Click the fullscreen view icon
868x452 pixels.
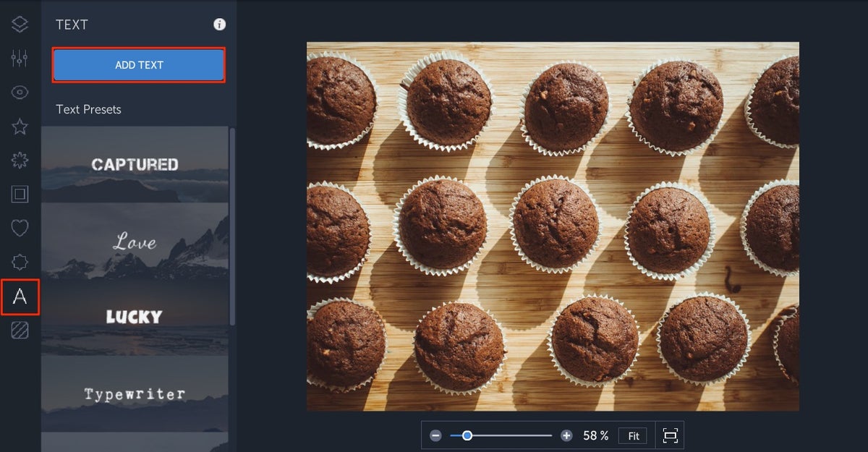click(x=671, y=435)
